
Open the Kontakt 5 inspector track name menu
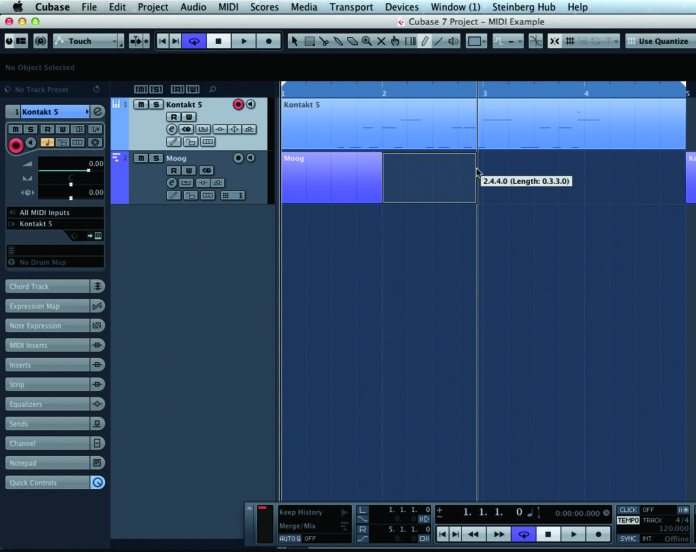pyautogui.click(x=55, y=112)
